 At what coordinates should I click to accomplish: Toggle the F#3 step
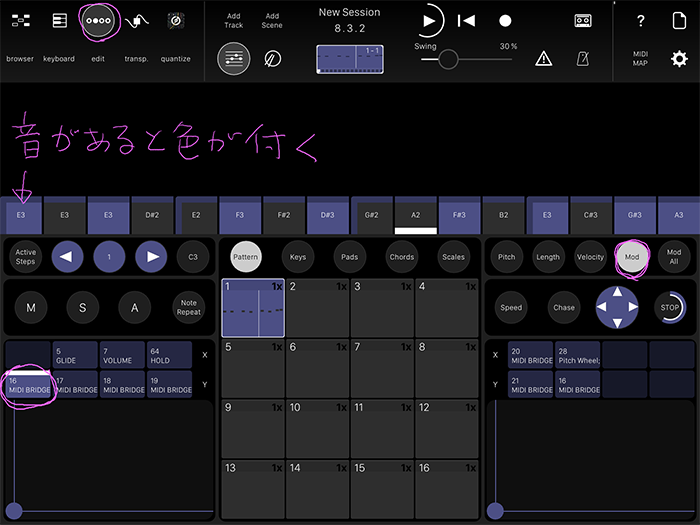click(459, 215)
